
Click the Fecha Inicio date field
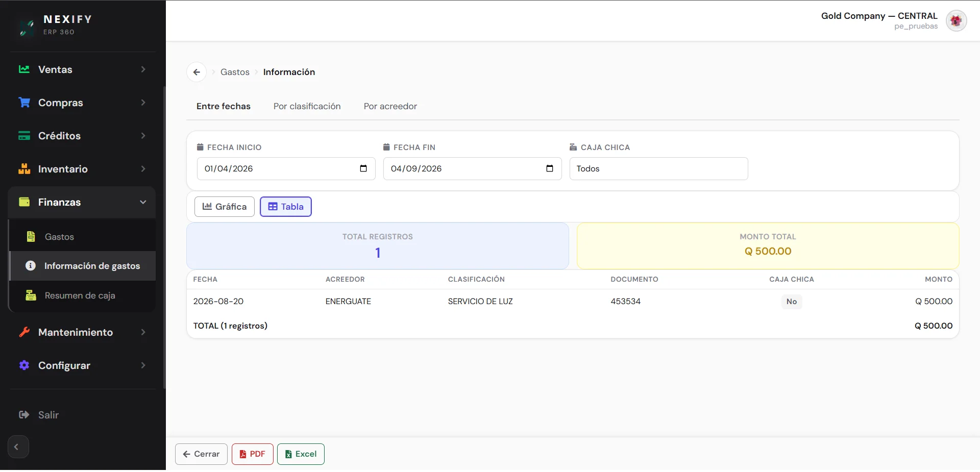(286, 168)
